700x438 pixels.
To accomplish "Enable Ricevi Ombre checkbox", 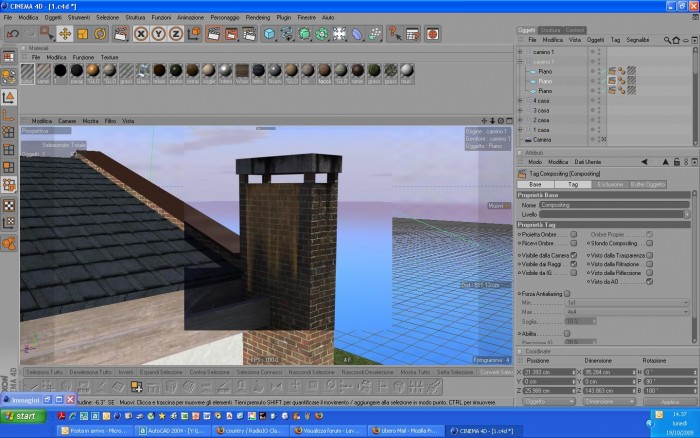I will 574,243.
